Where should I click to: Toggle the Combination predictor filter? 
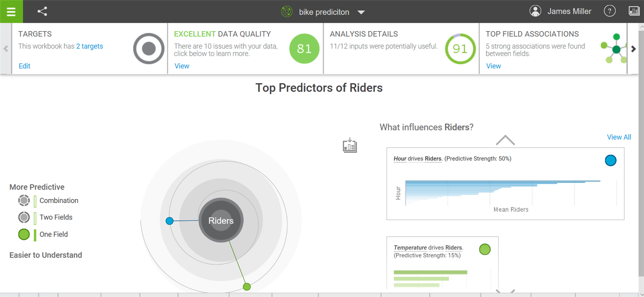click(x=24, y=201)
